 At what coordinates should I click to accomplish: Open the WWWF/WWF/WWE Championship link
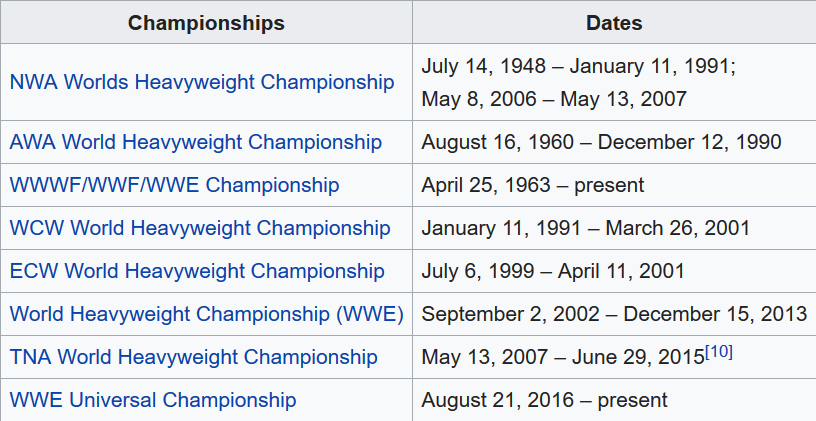pos(174,185)
